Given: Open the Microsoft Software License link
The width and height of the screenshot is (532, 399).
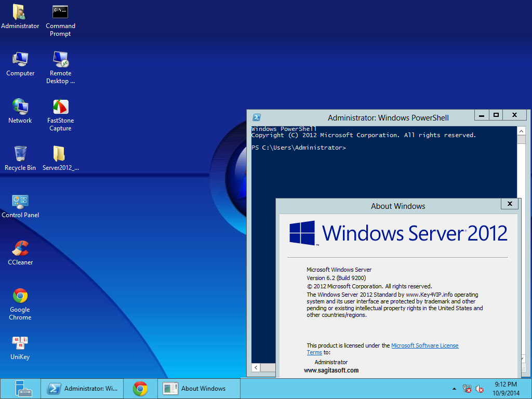Looking at the screenshot, I should coord(425,345).
